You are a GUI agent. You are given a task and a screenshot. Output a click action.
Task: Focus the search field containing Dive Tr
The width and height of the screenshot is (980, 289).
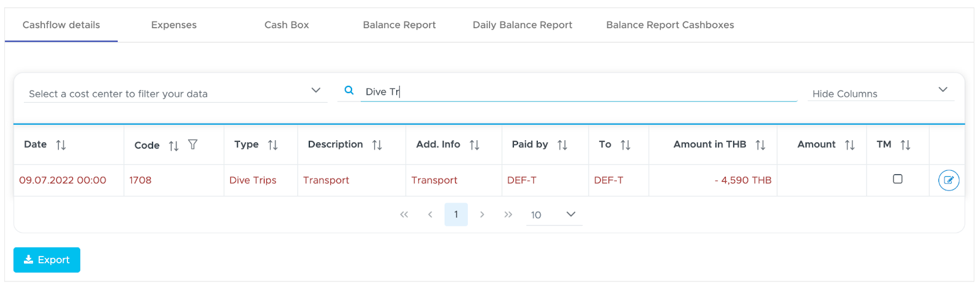tap(578, 92)
